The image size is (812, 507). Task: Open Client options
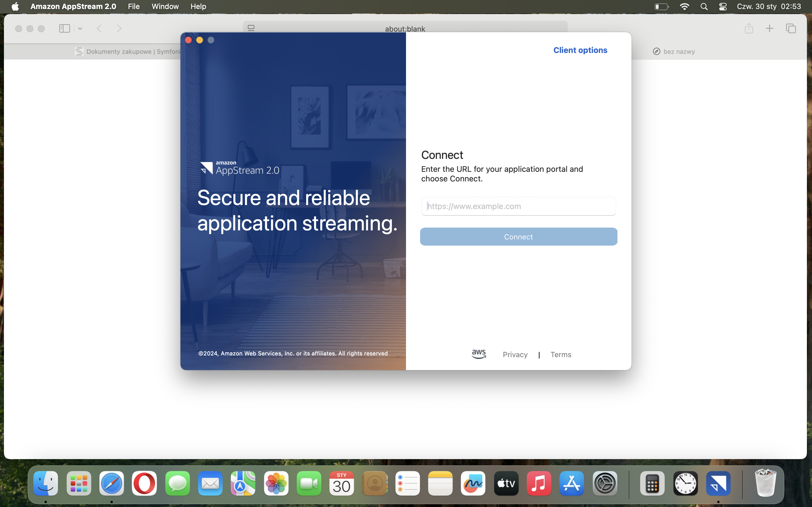tap(580, 50)
